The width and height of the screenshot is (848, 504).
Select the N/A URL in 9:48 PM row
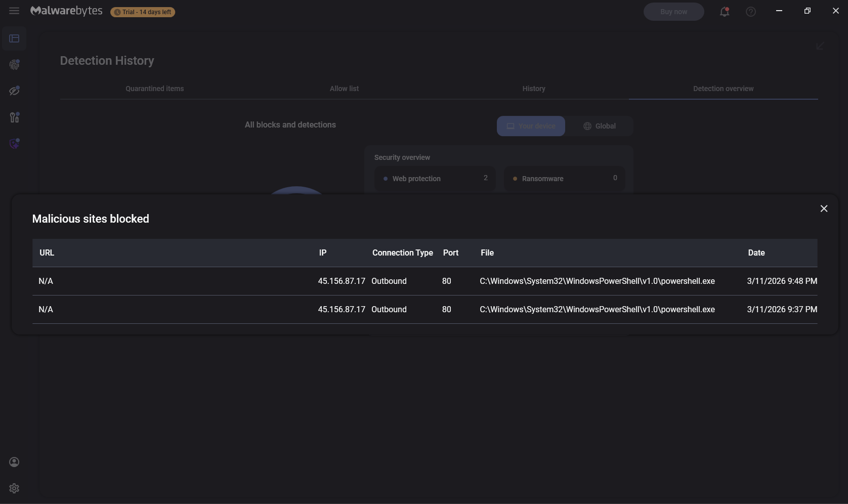tap(46, 281)
